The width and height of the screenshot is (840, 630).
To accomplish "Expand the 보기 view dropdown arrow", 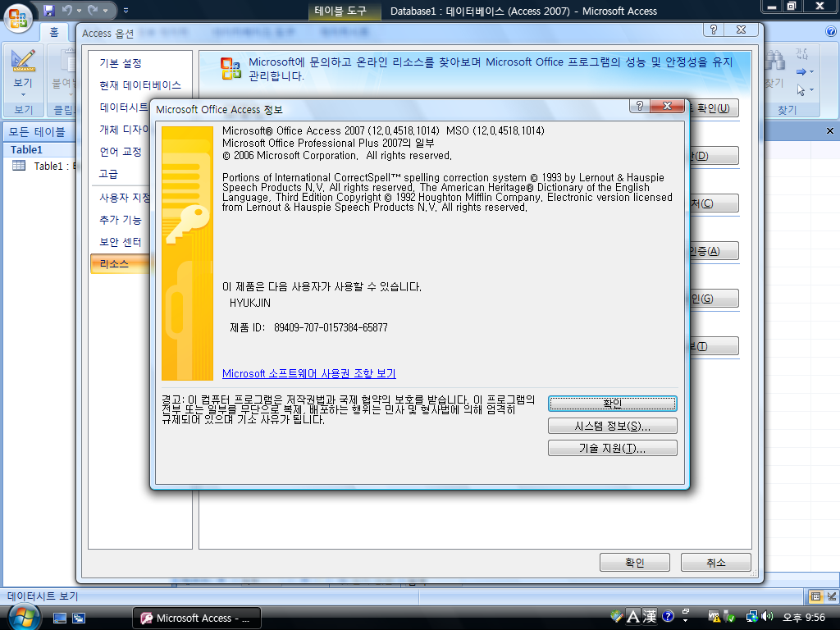I will point(23,95).
